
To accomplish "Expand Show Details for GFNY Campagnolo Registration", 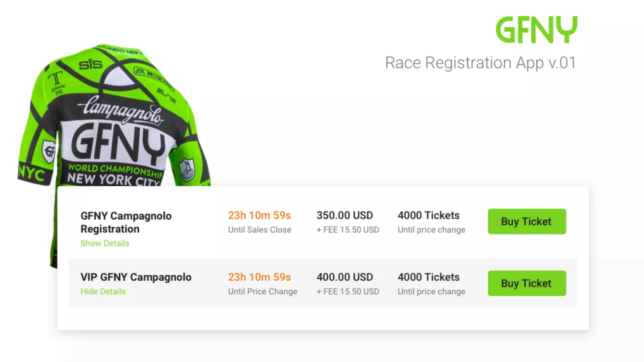I will click(105, 243).
